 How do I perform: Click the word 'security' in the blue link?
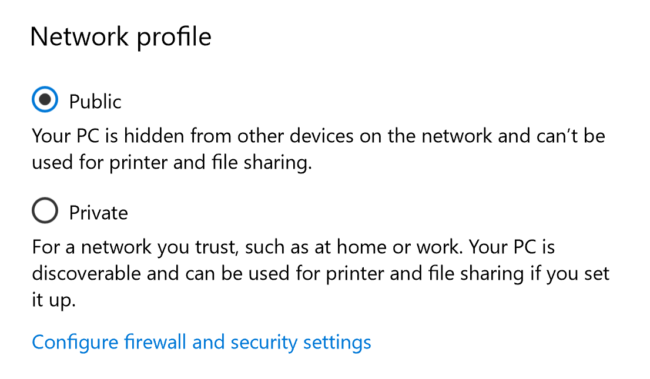point(264,343)
